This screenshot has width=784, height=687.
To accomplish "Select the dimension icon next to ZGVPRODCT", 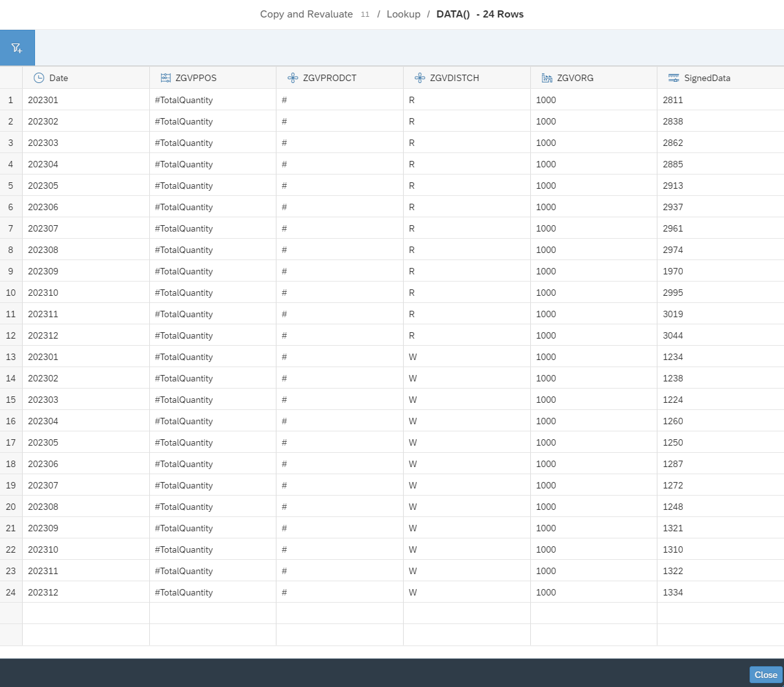I will click(291, 77).
